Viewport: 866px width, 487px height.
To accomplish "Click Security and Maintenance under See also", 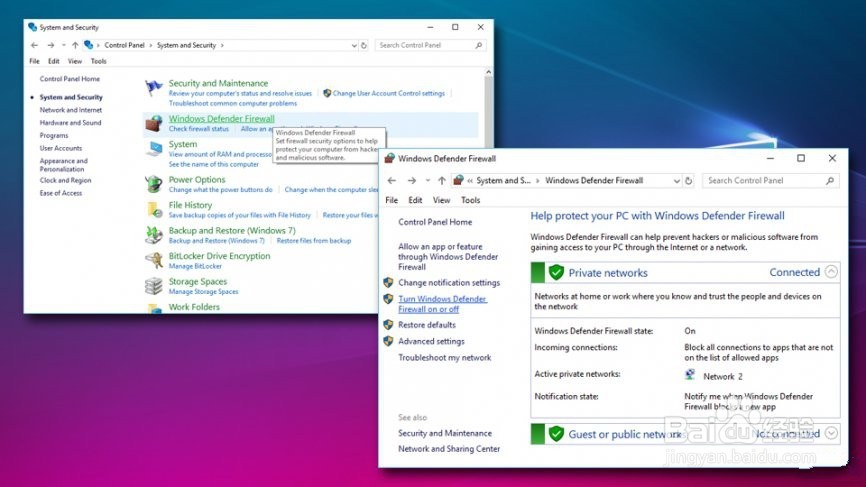I will tap(445, 433).
